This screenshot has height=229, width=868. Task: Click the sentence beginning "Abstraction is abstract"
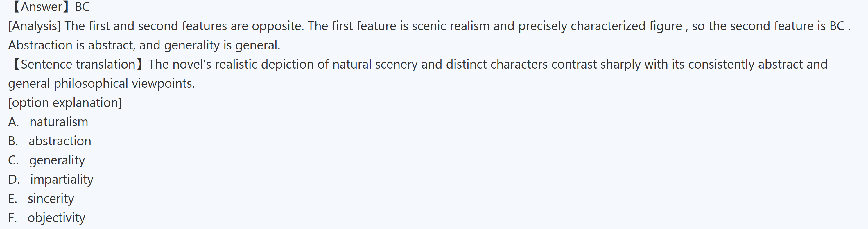144,45
